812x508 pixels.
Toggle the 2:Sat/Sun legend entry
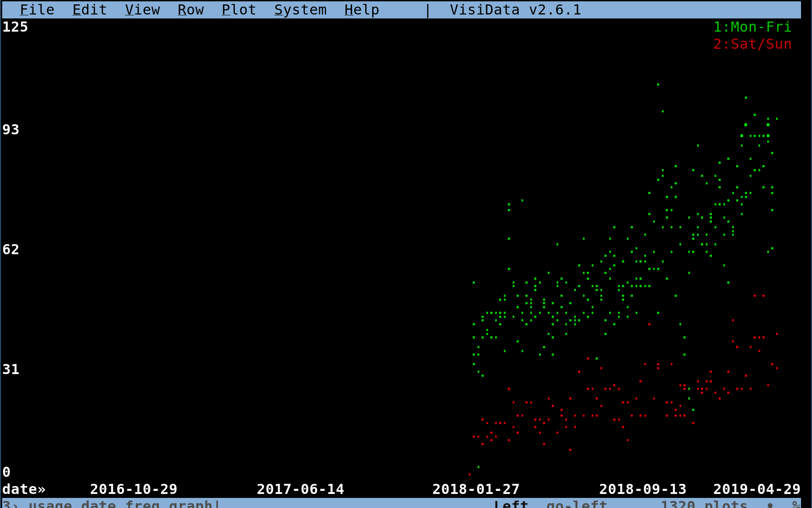coord(753,44)
